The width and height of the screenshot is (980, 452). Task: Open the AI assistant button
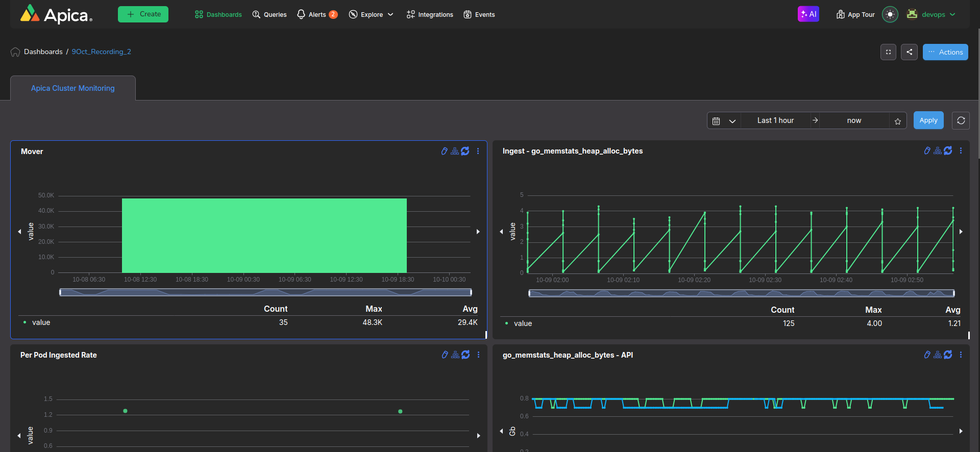[808, 14]
